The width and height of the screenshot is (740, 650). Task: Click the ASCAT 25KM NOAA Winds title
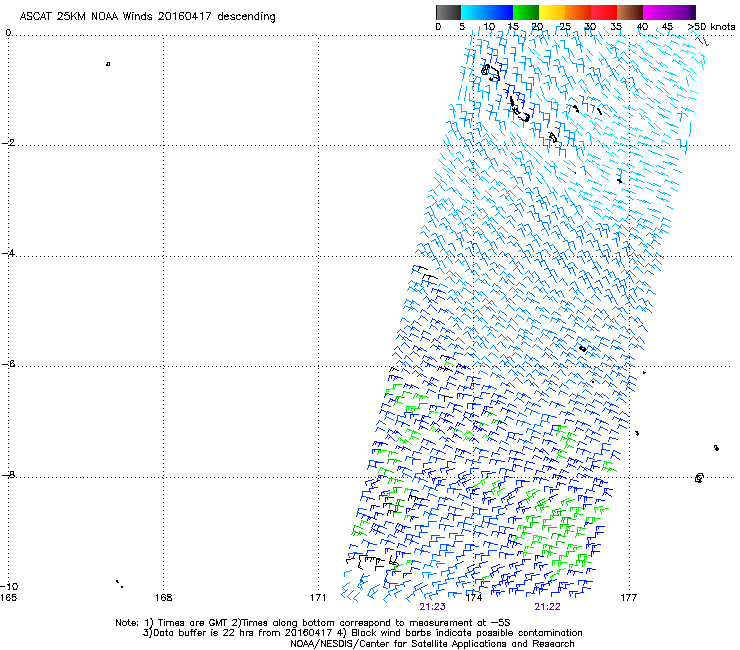point(147,16)
